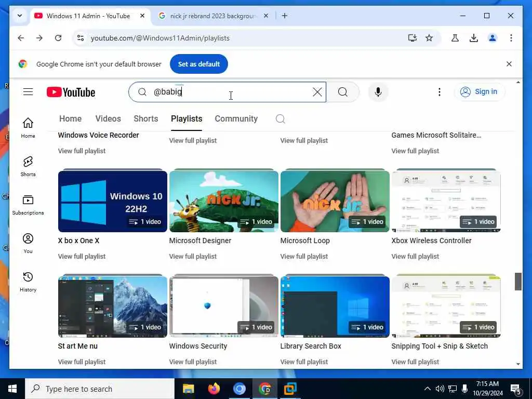Image resolution: width=532 pixels, height=399 pixels.
Task: Open Home in the YouTube sidebar
Action: tap(28, 128)
